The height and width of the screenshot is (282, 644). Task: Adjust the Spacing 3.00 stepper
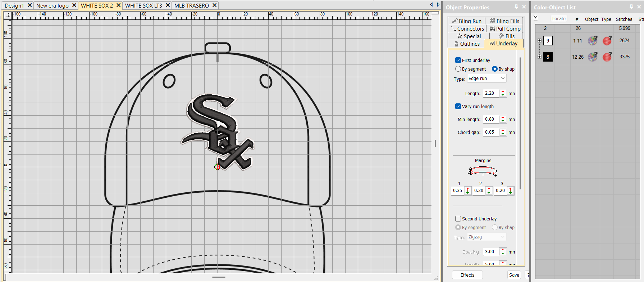pos(503,252)
